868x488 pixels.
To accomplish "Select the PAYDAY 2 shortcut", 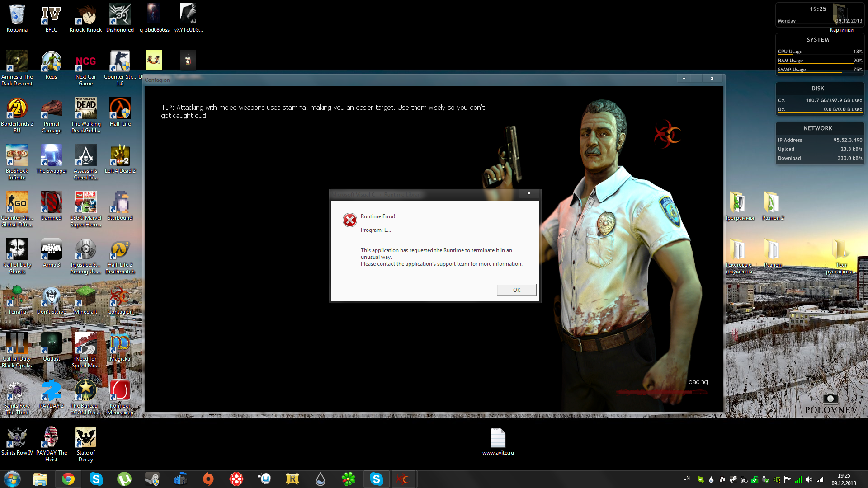I will pyautogui.click(x=52, y=394).
